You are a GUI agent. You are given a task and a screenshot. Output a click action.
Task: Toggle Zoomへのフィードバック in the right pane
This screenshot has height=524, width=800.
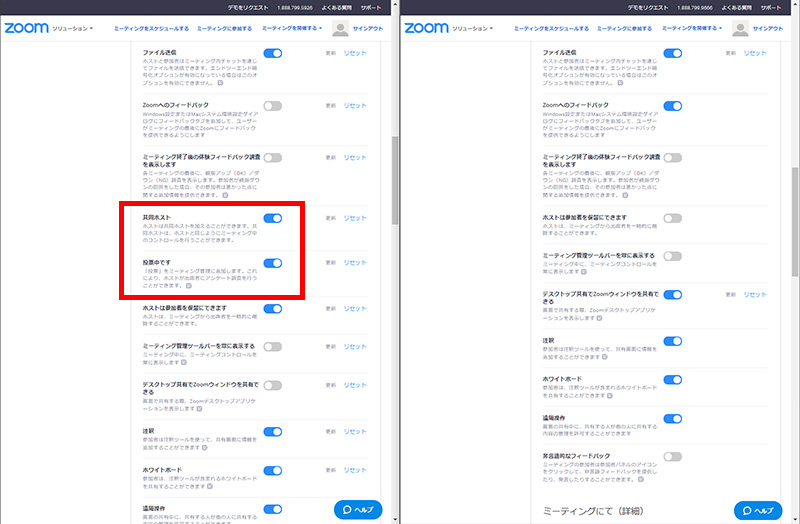672,105
